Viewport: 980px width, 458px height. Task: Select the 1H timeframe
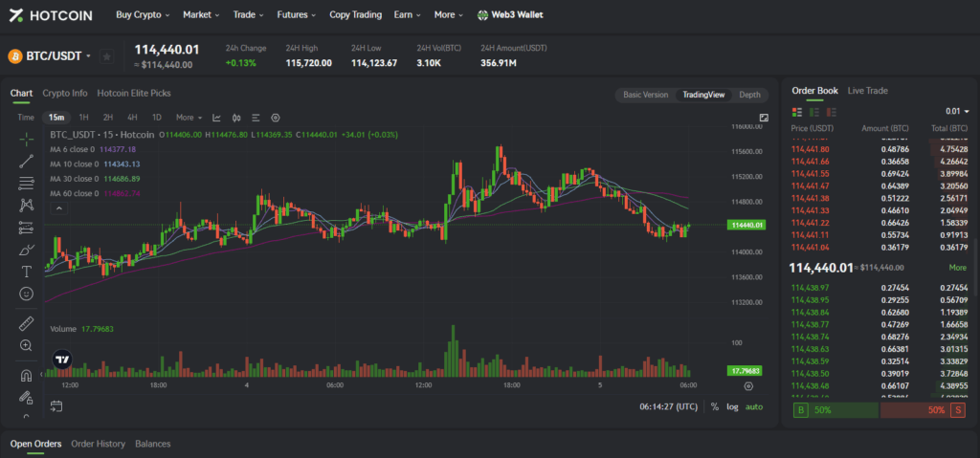84,118
